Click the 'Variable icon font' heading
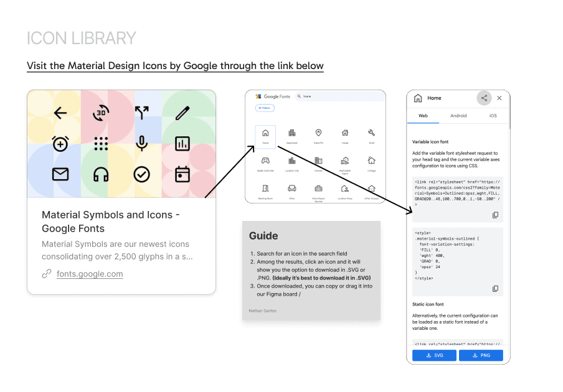Viewport: 563px width, 392px height. point(430,142)
